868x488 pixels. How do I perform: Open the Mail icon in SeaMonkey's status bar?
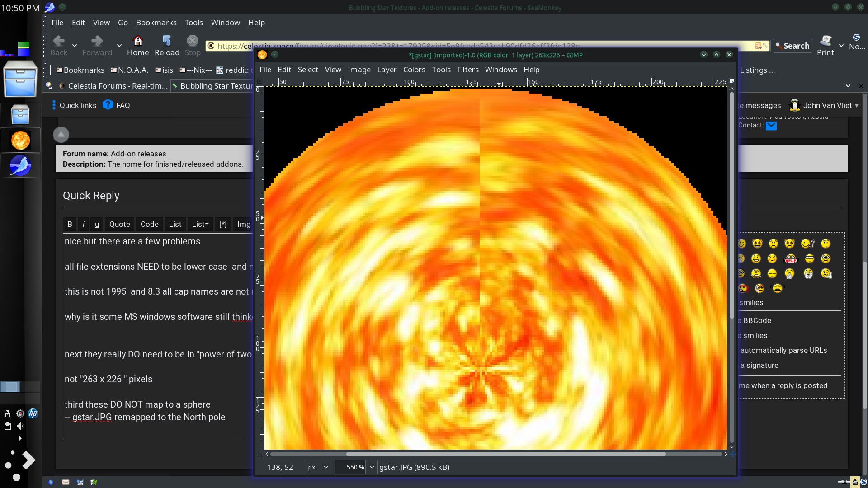[66, 482]
